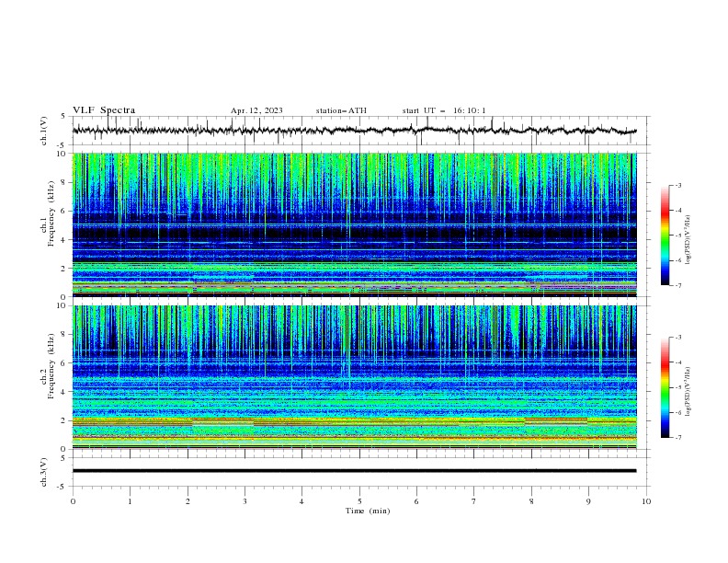This screenshot has height=563, width=728.
Task: Click the "station=ATH" header text
Action: pyautogui.click(x=341, y=110)
